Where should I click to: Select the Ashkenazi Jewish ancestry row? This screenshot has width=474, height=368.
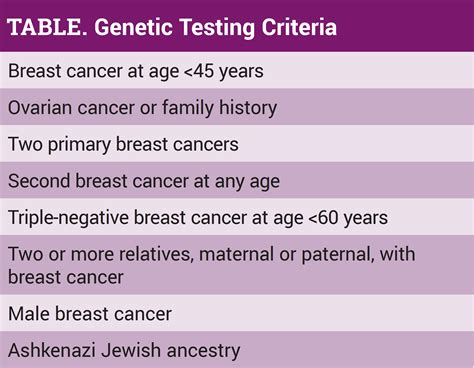click(237, 349)
